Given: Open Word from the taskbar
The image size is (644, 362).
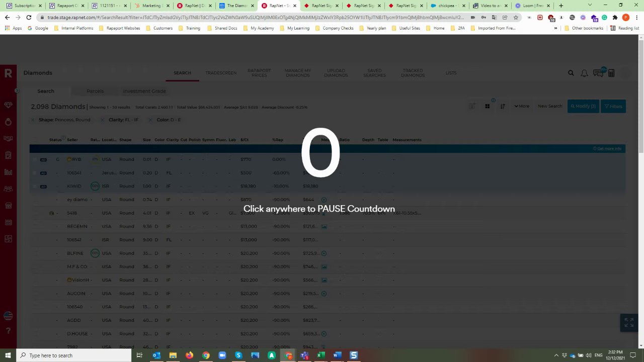Looking at the screenshot, I should [x=337, y=355].
